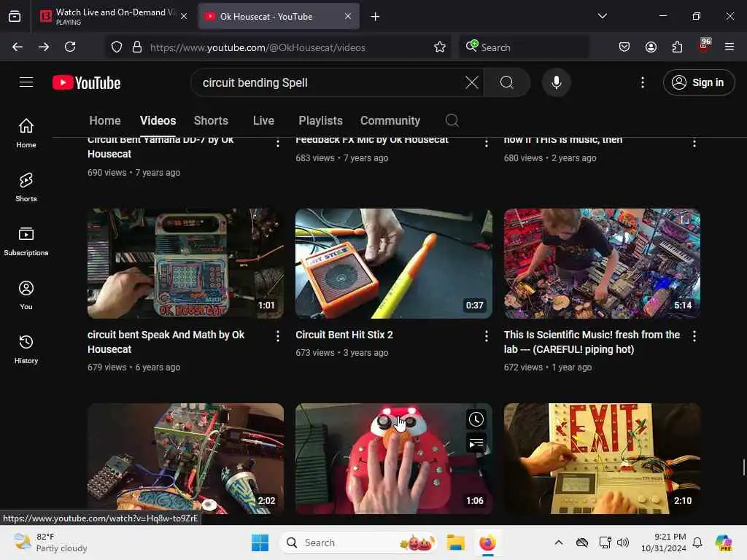Go to YouTube home via logo
Image resolution: width=747 pixels, height=560 pixels.
coord(86,83)
